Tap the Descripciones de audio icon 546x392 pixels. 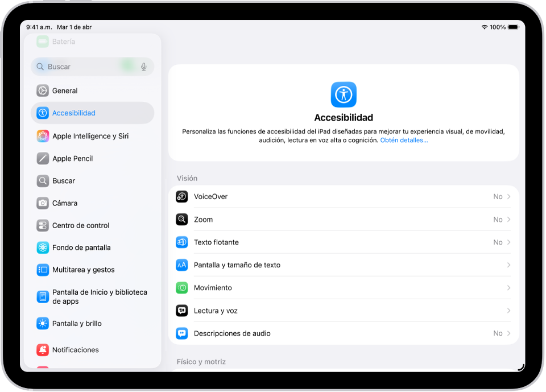[182, 333]
